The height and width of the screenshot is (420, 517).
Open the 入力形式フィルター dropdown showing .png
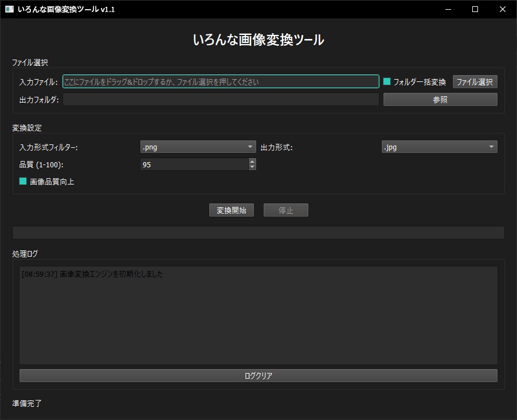point(197,147)
